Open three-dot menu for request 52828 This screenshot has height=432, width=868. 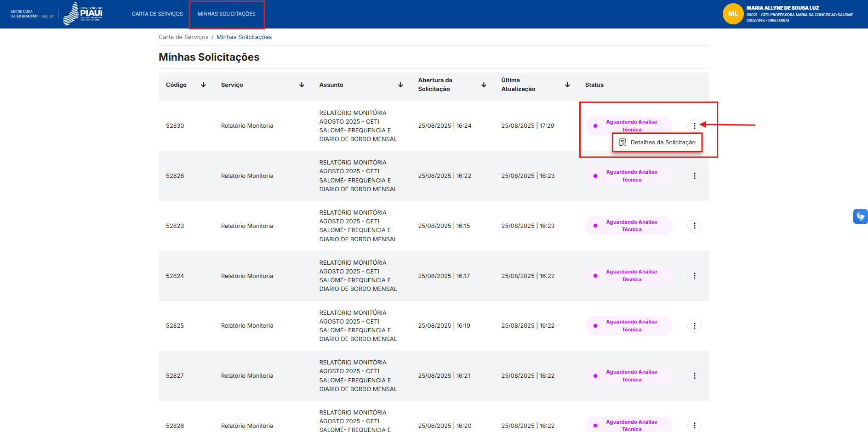(x=694, y=176)
